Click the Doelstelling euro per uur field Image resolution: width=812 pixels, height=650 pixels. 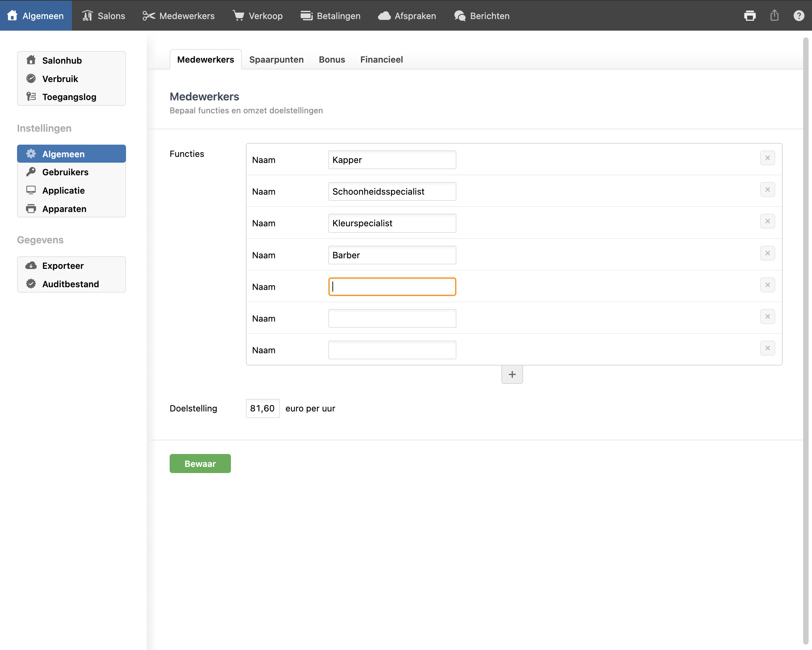coord(263,408)
